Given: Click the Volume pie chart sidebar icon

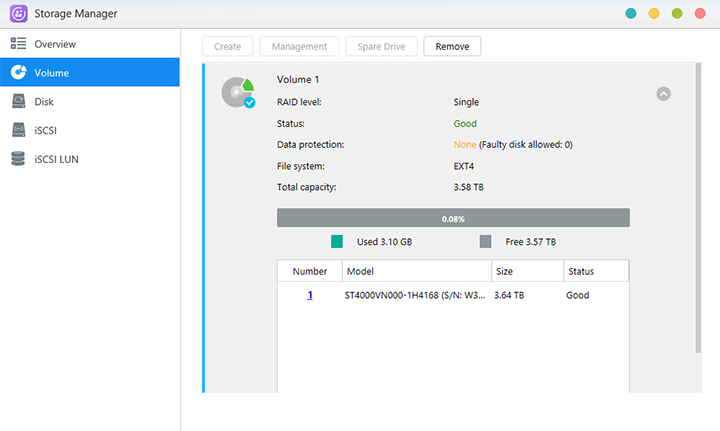Looking at the screenshot, I should pyautogui.click(x=18, y=73).
